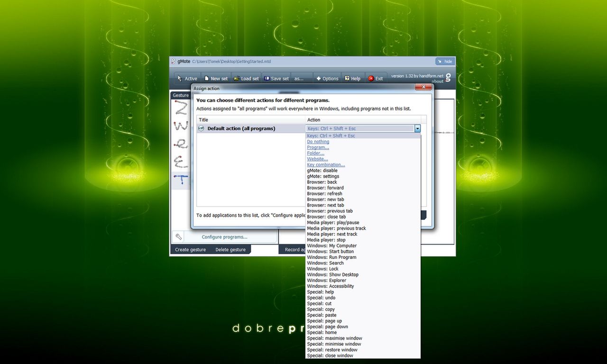
Task: Select the blue T gesture thumbnail
Action: pyautogui.click(x=181, y=180)
